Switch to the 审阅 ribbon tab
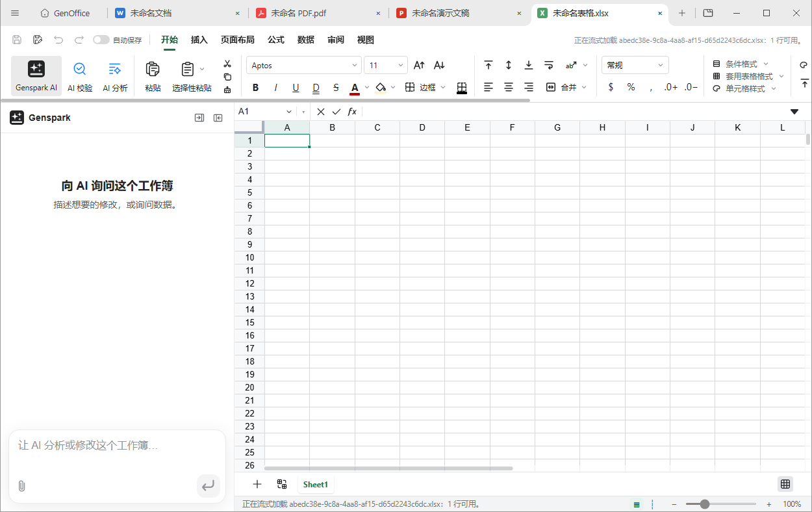The width and height of the screenshot is (812, 512). coord(336,40)
